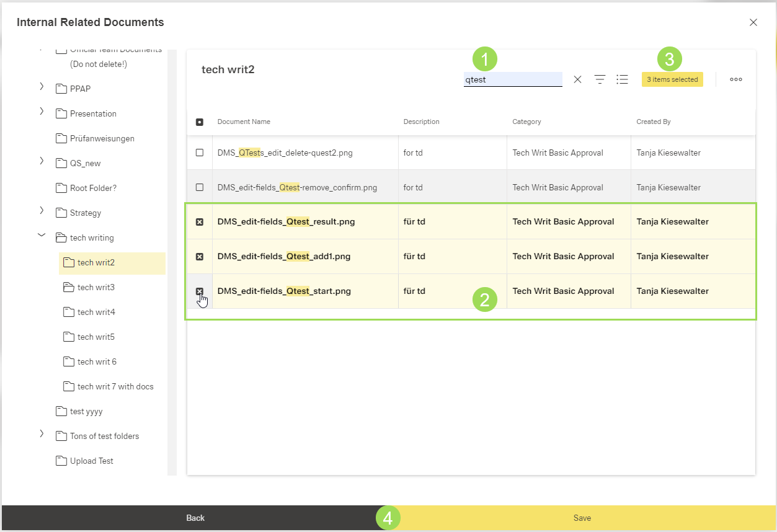Close the Internal Related Documents dialog

coord(753,22)
